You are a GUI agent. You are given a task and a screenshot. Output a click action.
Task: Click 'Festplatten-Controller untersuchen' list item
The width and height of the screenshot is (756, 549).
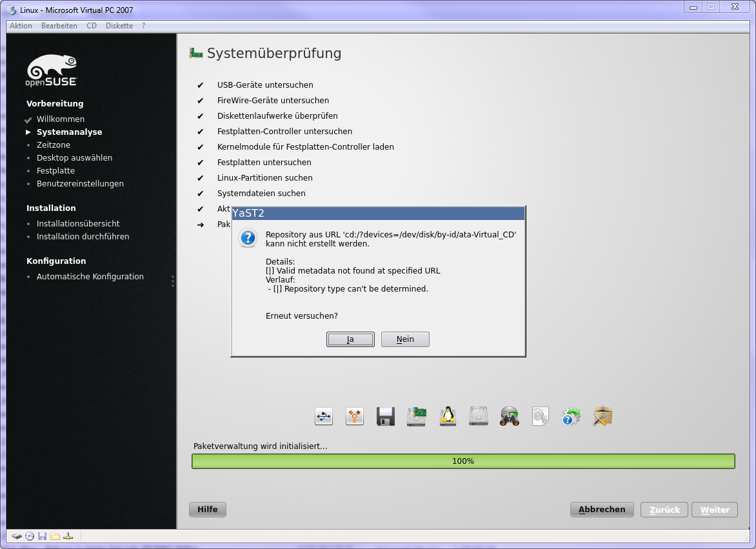284,131
